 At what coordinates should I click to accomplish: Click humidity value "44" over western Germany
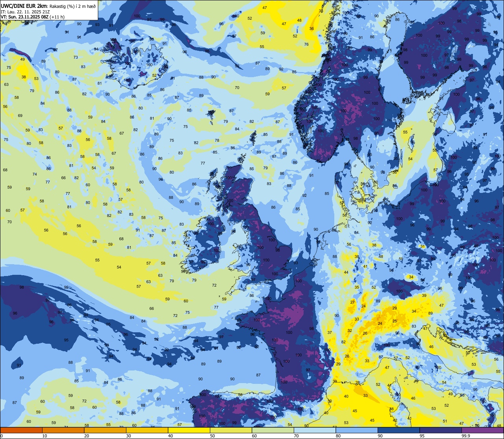pyautogui.click(x=346, y=272)
